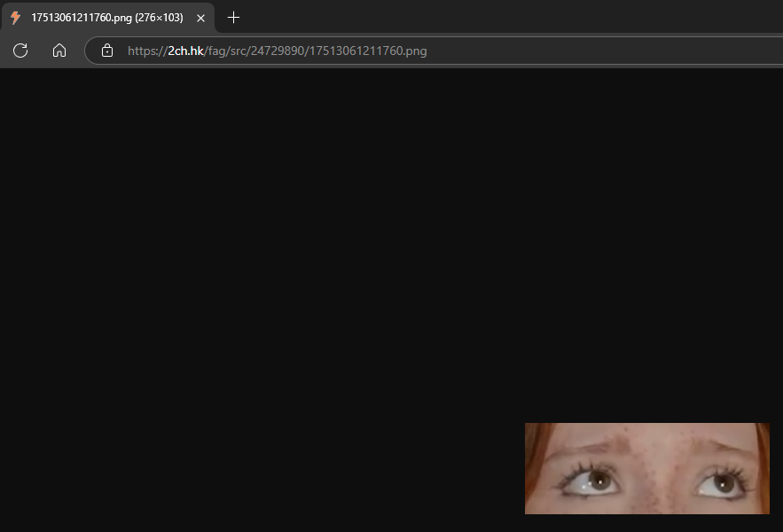This screenshot has height=532, width=783.
Task: Click the eyes image in the page
Action: pos(647,468)
